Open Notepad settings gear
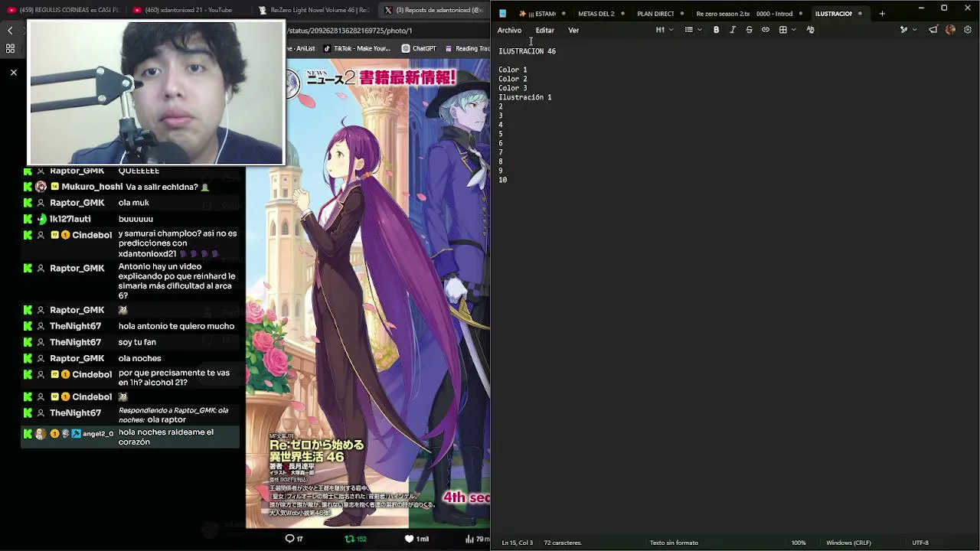 [968, 30]
